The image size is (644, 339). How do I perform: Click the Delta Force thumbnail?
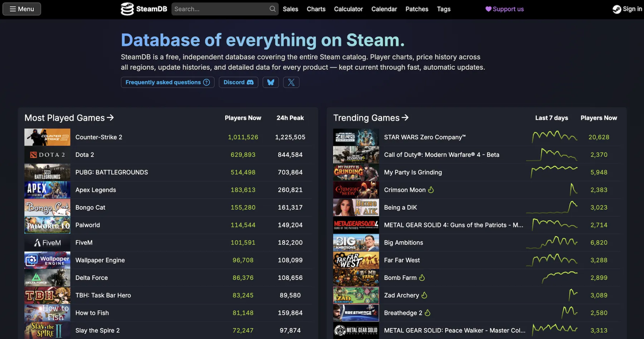[x=47, y=278]
